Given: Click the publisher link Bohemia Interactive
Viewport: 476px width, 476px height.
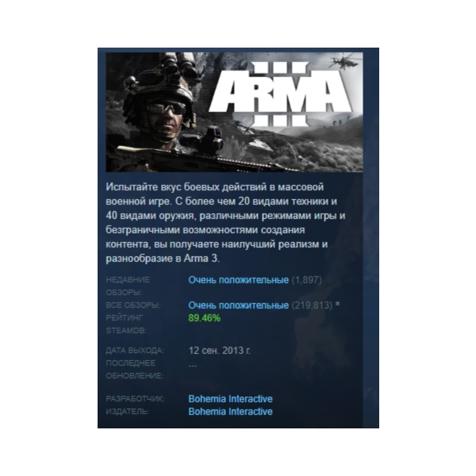Looking at the screenshot, I should pos(230,411).
